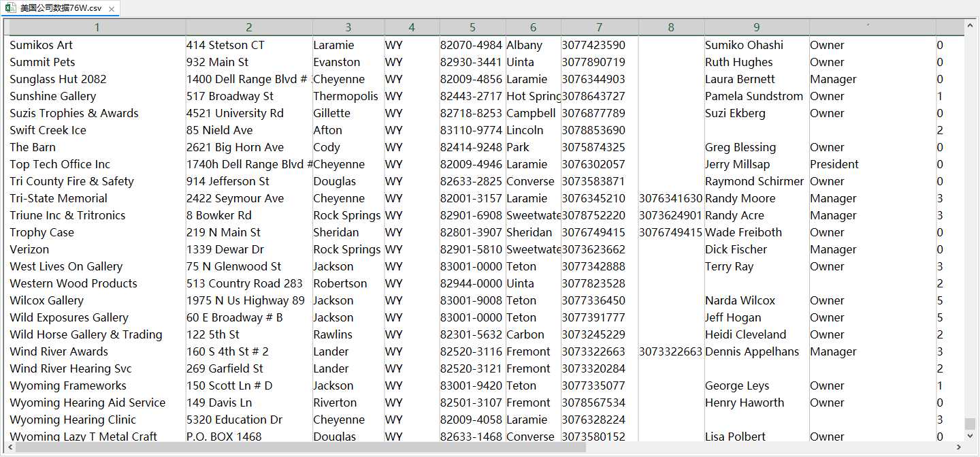980x457 pixels.
Task: Select column header 4
Action: (412, 27)
